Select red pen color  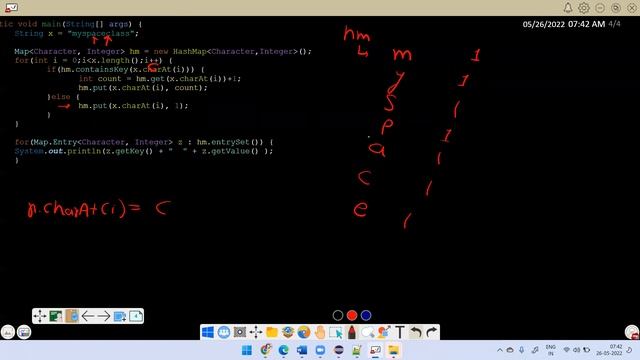pyautogui.click(x=352, y=315)
